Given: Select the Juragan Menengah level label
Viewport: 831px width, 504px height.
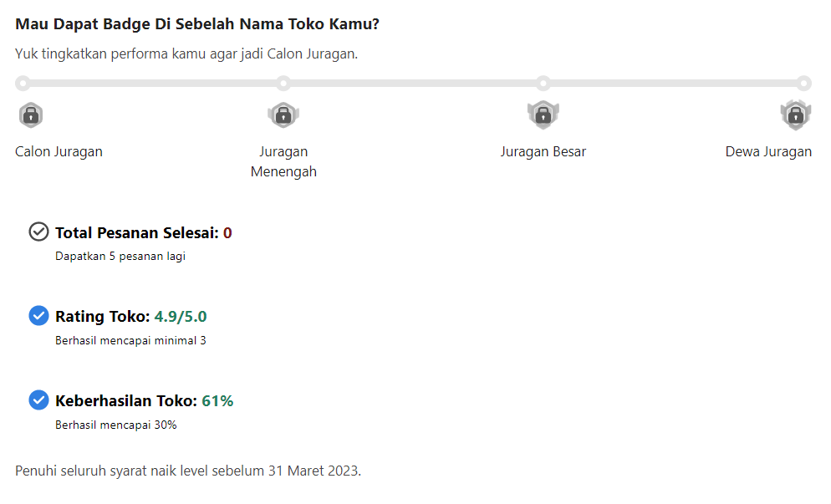Looking at the screenshot, I should (x=283, y=161).
